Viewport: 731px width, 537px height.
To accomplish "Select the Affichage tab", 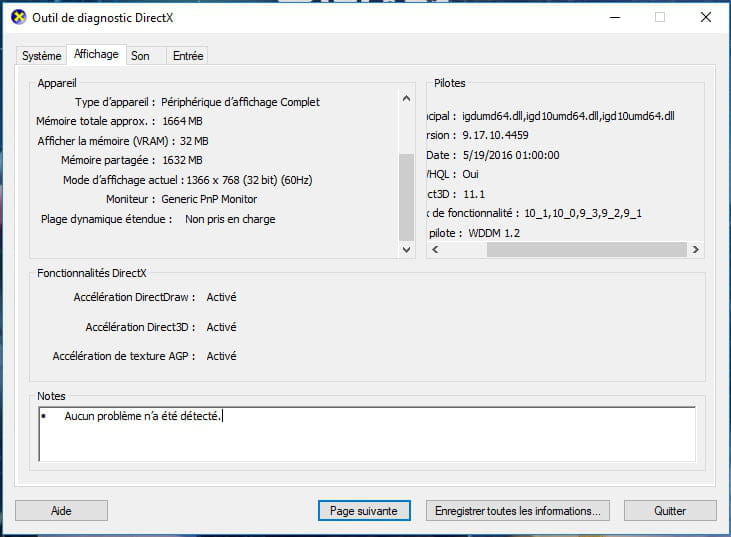I will 96,54.
